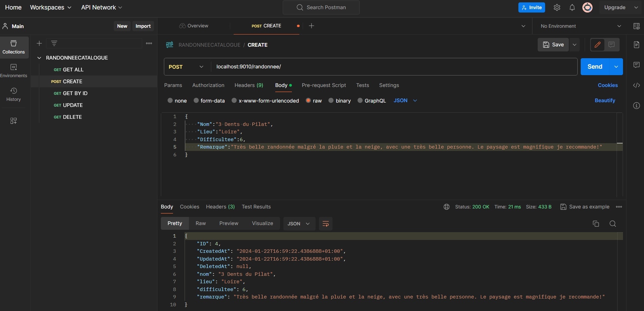644x311 pixels.
Task: Collapse the RANDONNEECATALOGUE collection
Action: (39, 58)
